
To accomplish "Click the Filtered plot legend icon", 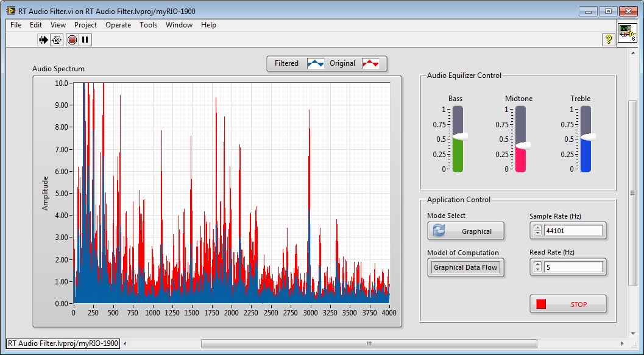I will click(x=316, y=63).
